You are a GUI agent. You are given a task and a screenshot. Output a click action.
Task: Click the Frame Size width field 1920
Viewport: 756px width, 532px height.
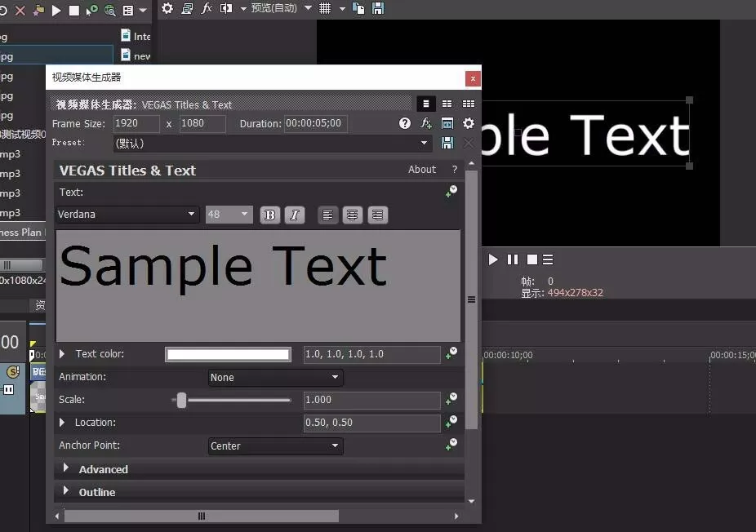[136, 123]
